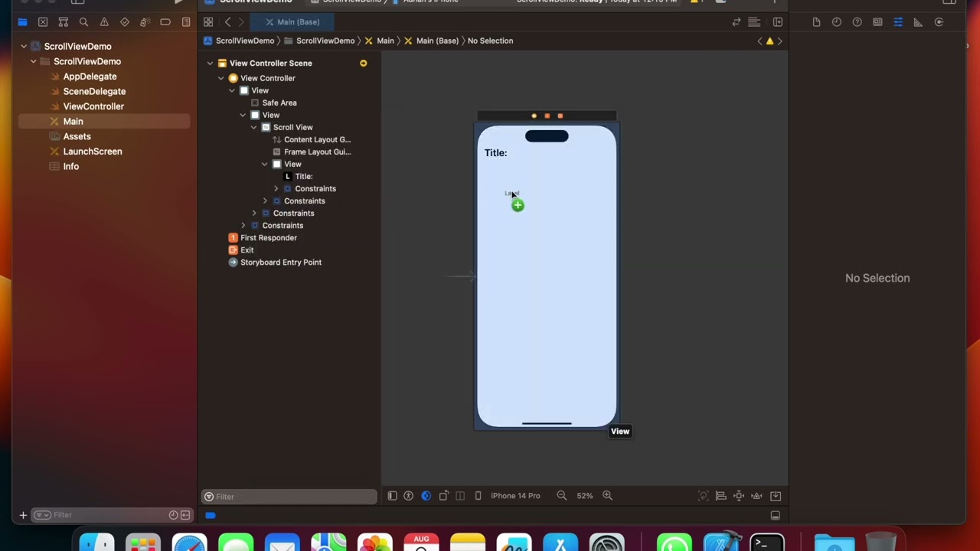Zoom in the storyboard canvas
The image size is (980, 551).
pos(607,496)
